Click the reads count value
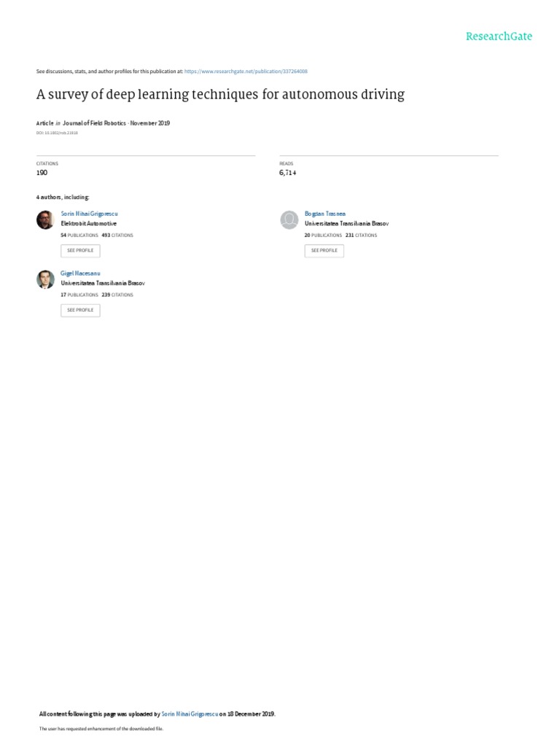560x747 pixels. pos(287,173)
